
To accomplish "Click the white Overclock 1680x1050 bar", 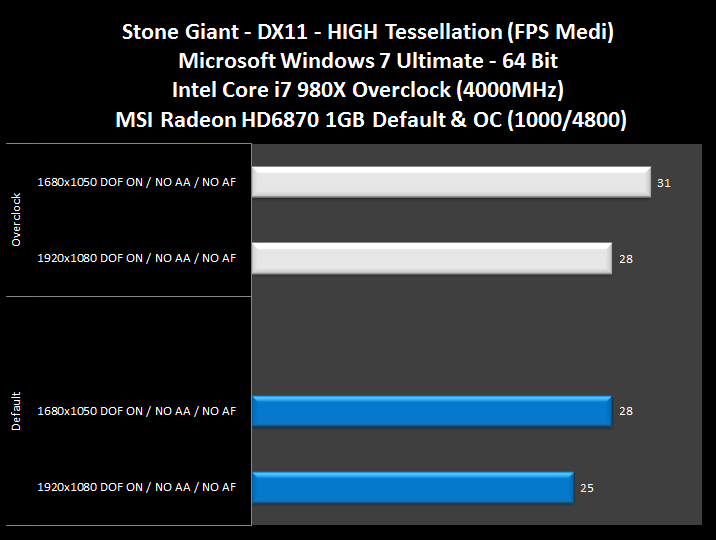I will (x=450, y=183).
